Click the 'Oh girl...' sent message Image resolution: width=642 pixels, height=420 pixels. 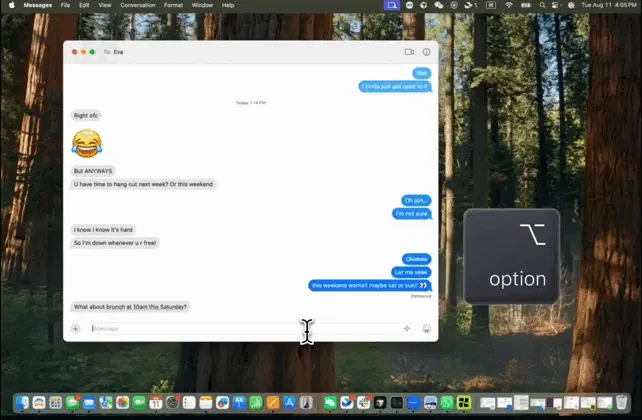click(x=416, y=200)
